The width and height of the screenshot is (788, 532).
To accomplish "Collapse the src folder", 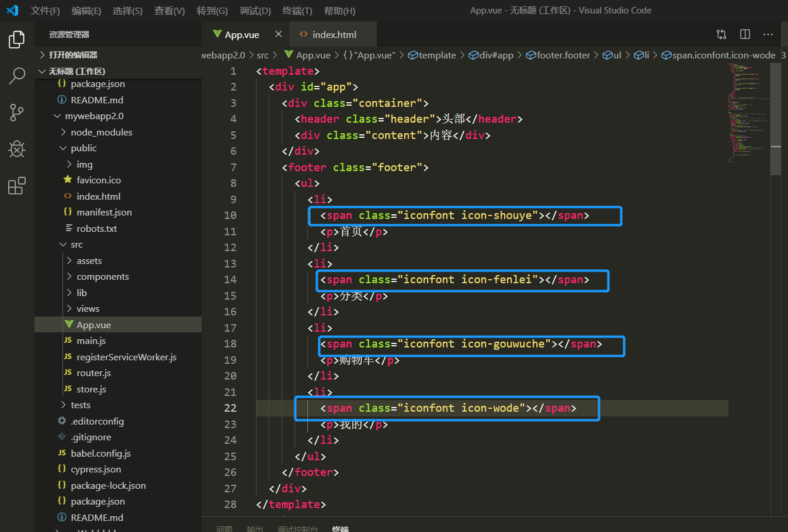I will click(x=77, y=244).
